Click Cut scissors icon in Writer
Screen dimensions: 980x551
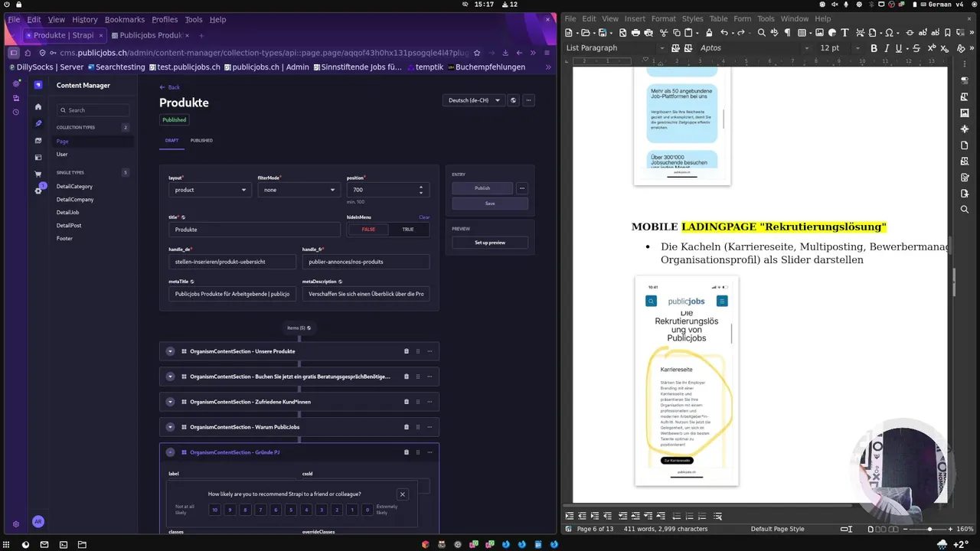point(663,33)
